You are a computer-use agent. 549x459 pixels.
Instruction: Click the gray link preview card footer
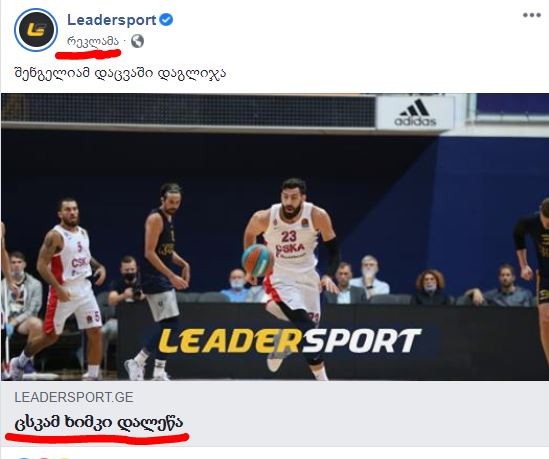275,413
